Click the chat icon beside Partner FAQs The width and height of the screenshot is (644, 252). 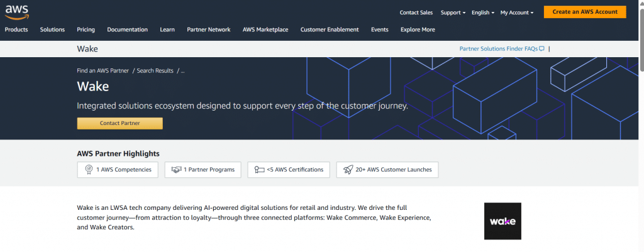(541, 48)
